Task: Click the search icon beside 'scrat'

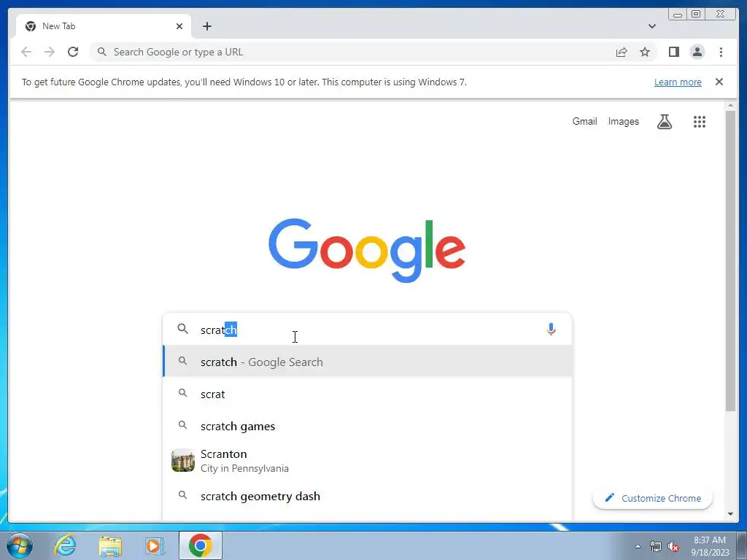Action: pos(182,393)
